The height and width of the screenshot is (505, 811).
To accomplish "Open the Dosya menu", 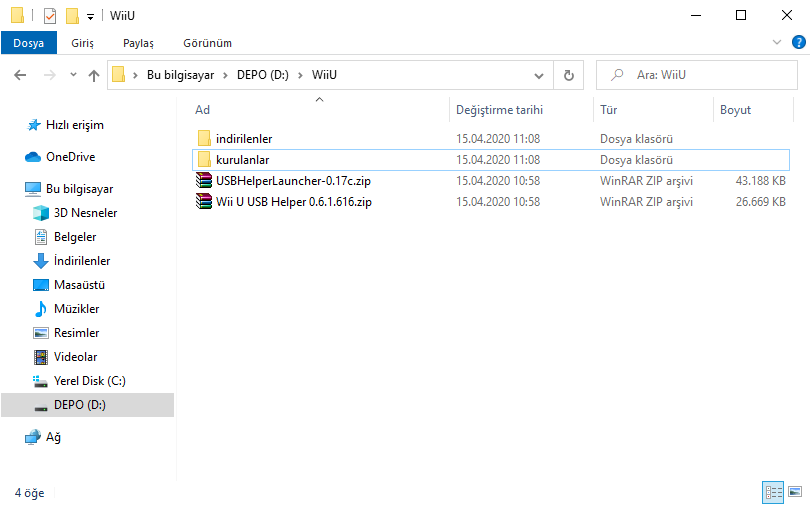I will point(28,43).
